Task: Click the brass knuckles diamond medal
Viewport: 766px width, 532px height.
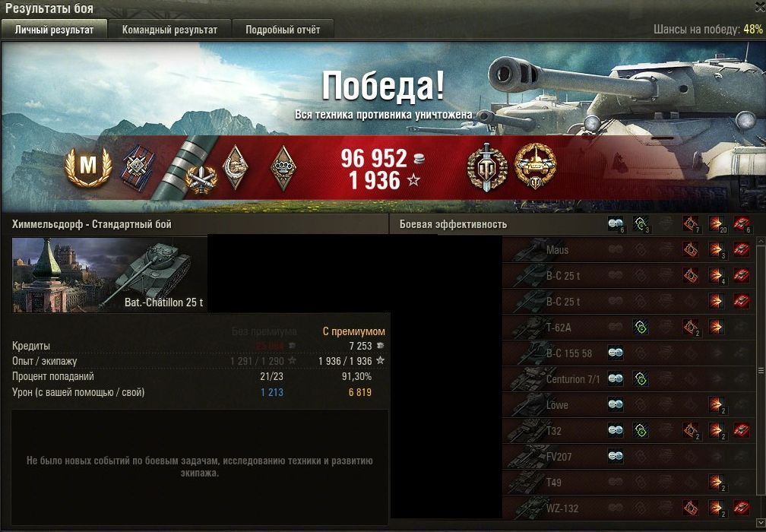Action: 283,167
